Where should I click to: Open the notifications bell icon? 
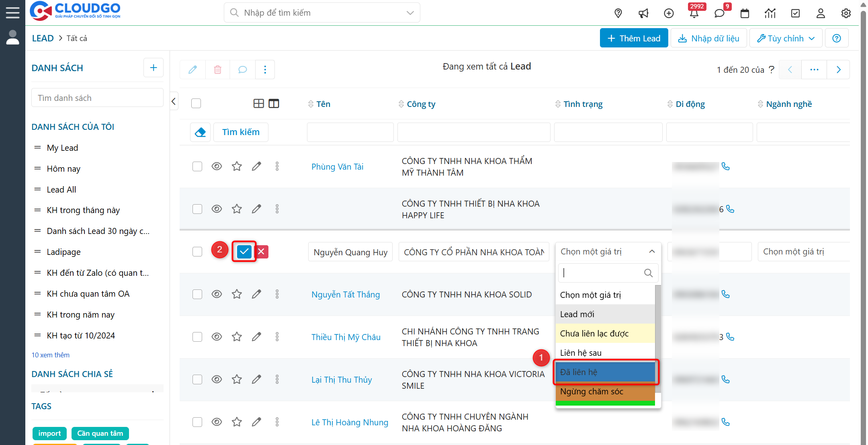(x=694, y=13)
